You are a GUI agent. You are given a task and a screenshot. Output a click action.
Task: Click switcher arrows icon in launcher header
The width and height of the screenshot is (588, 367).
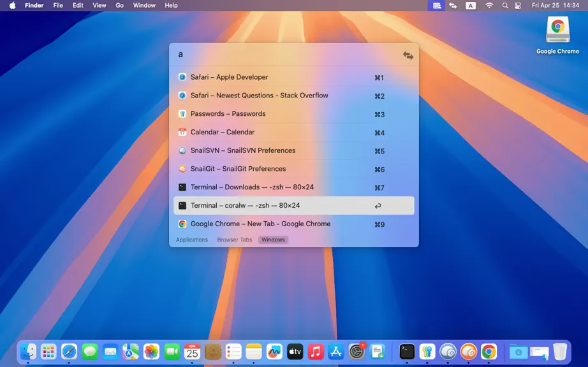408,55
